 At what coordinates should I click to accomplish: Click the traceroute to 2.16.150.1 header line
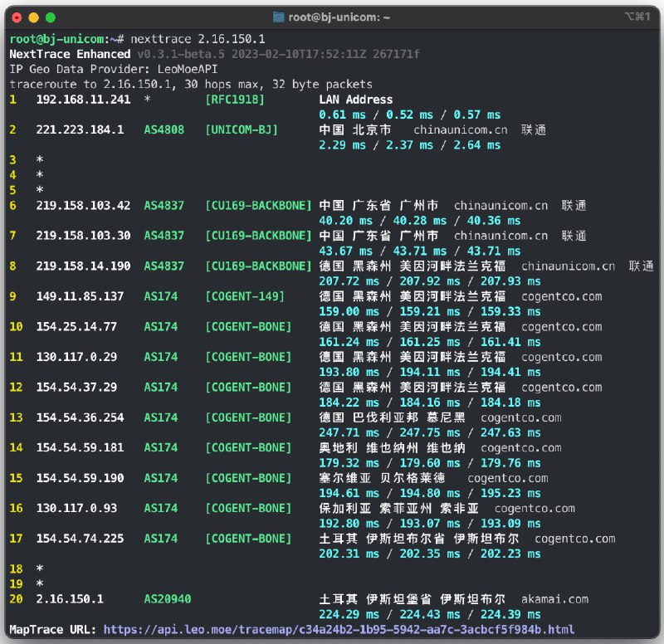tap(191, 85)
